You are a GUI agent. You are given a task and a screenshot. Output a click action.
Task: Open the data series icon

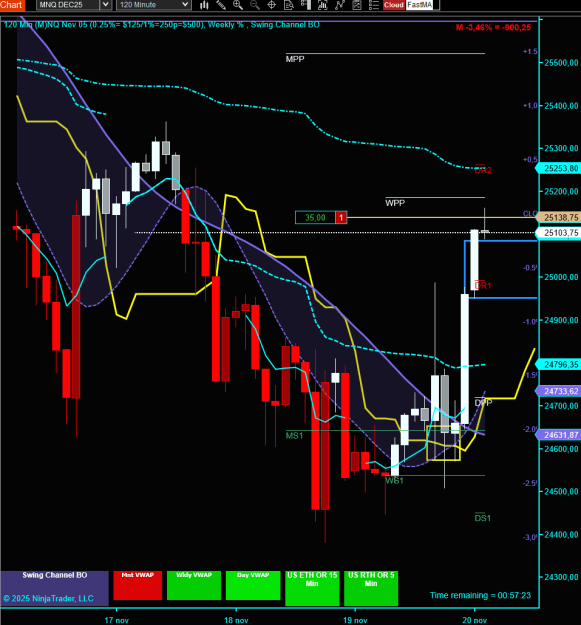click(x=323, y=5)
